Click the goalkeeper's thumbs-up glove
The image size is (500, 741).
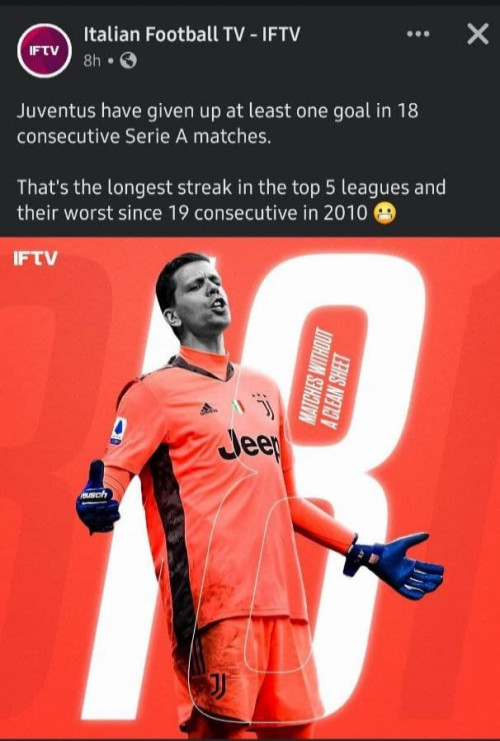tap(97, 498)
